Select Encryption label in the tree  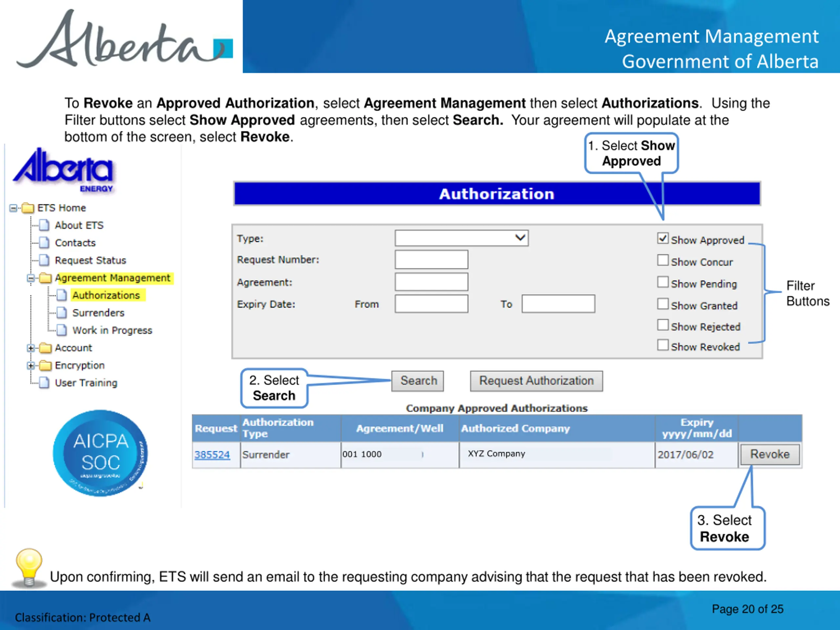pos(80,365)
